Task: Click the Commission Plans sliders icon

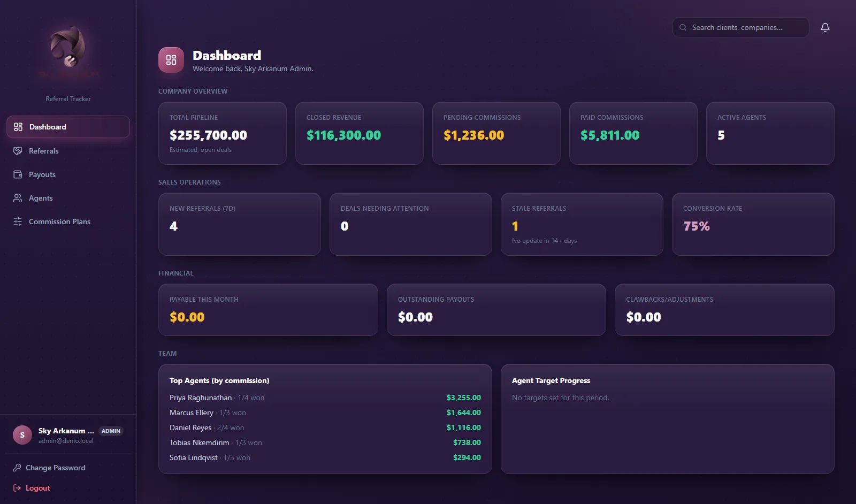Action: [x=18, y=222]
